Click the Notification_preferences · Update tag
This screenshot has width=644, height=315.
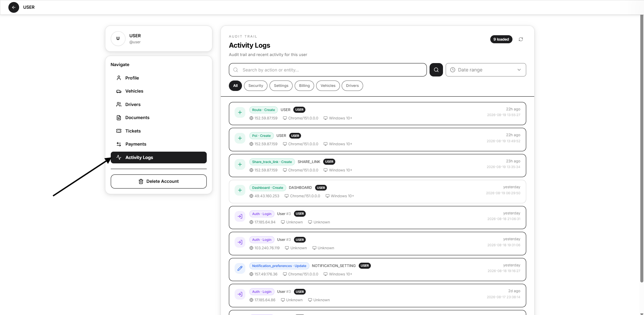click(279, 266)
